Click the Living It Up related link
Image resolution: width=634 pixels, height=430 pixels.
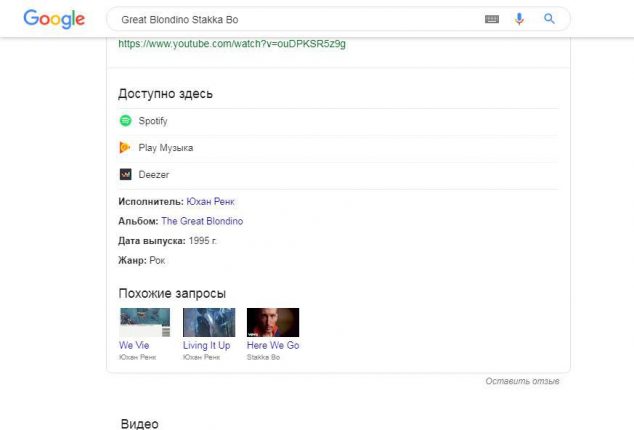tap(207, 345)
